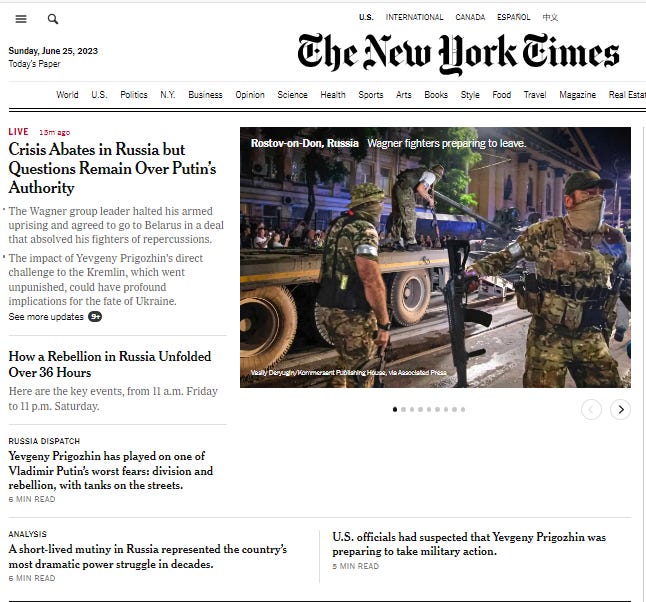Select the first carousel dot indicator
The width and height of the screenshot is (646, 602).
(395, 409)
